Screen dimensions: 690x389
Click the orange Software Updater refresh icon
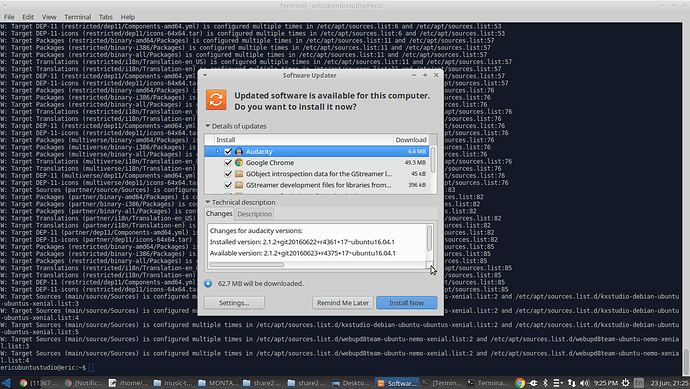[x=216, y=99]
